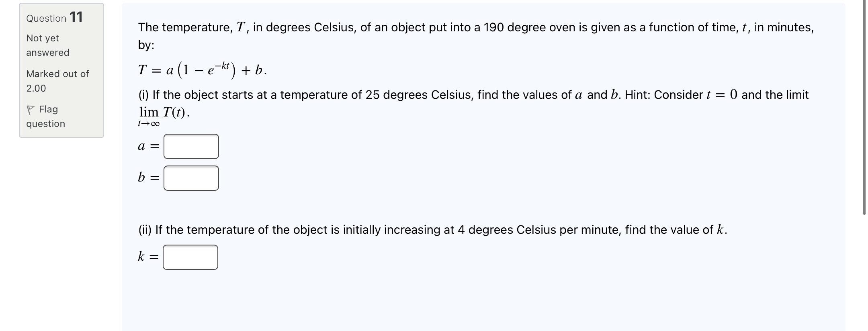Click the 'a =' label
Image resolution: width=868 pixels, height=331 pixels.
tap(148, 147)
